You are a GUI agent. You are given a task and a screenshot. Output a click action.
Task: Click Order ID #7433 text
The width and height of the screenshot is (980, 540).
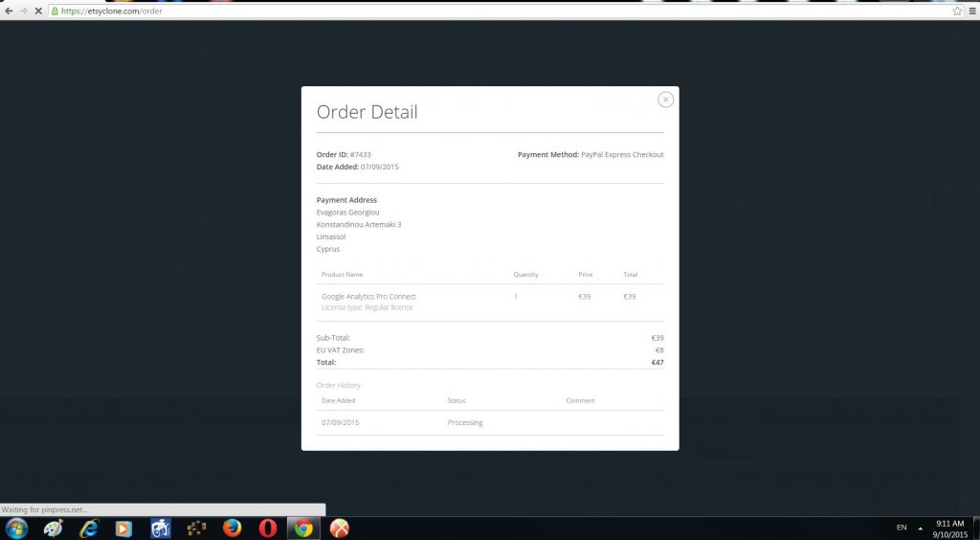344,154
